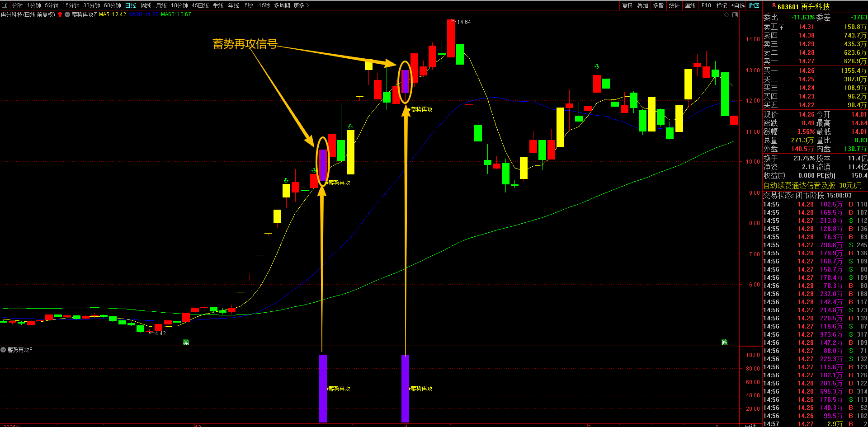Open the 多周期 multi-period view
Screen dimensions: 868x427
pyautogui.click(x=282, y=5)
